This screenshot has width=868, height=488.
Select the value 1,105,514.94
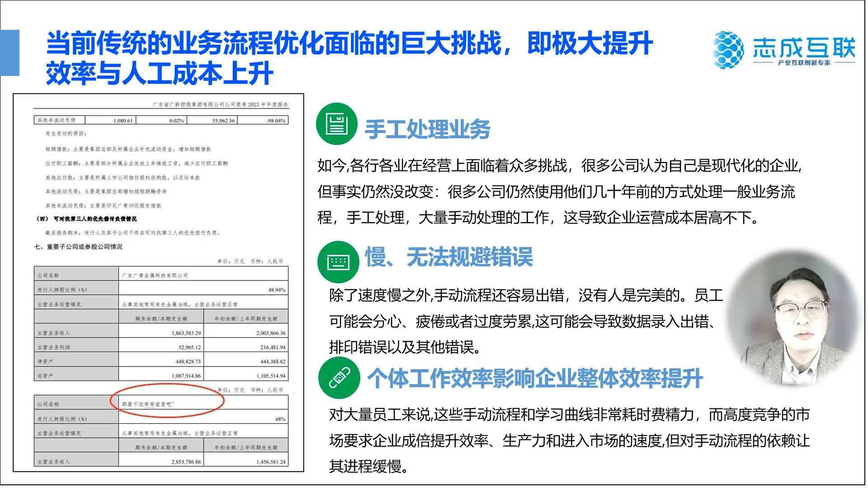point(271,376)
